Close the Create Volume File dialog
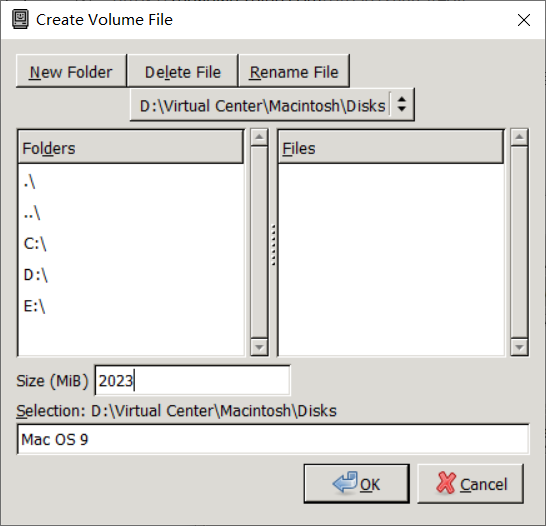 click(x=524, y=20)
